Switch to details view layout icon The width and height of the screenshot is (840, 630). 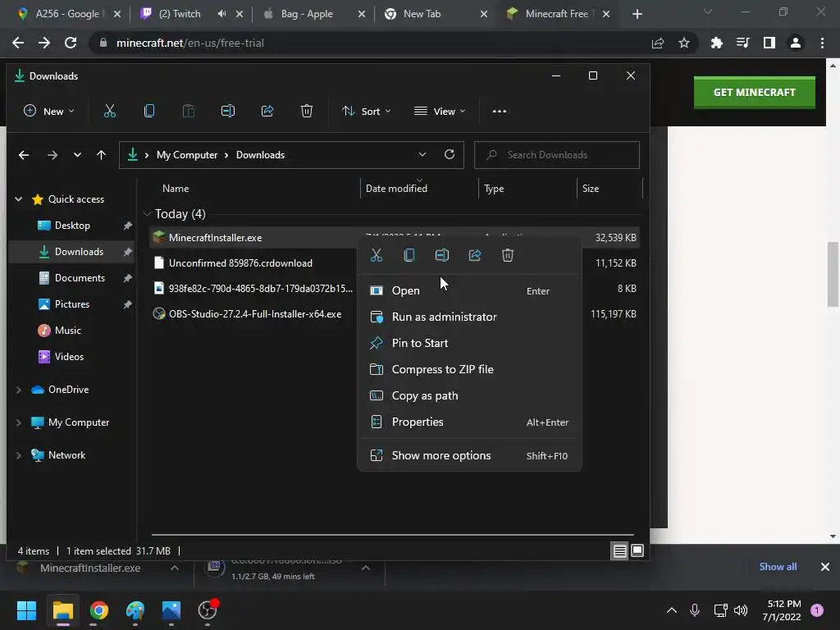pyautogui.click(x=620, y=550)
